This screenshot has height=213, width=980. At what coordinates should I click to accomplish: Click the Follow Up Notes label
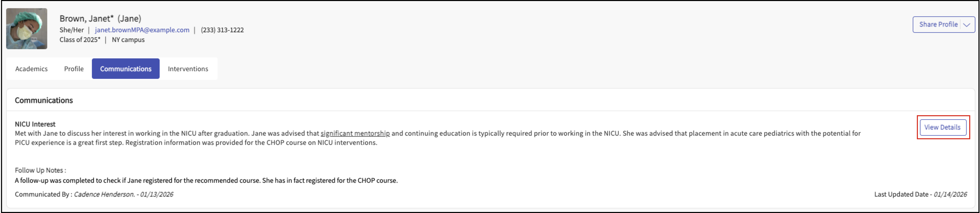click(40, 170)
